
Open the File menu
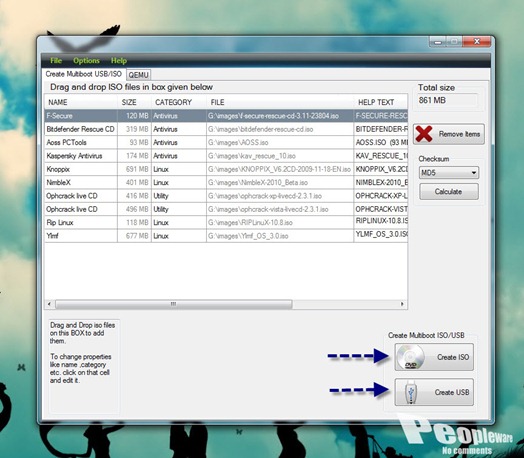click(x=56, y=60)
